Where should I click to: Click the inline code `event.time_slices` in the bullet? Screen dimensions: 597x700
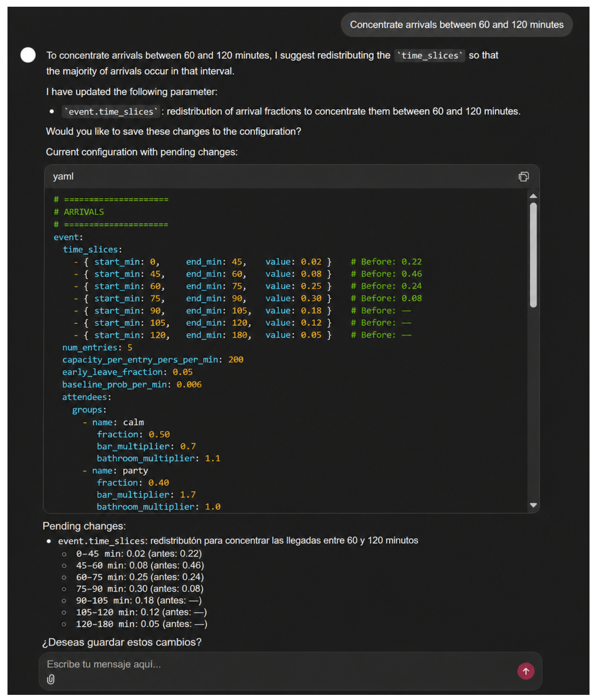point(111,112)
